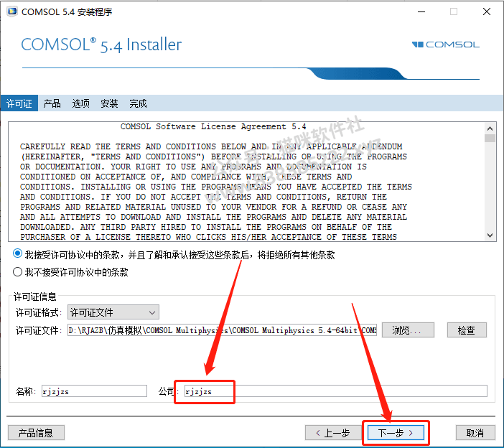The width and height of the screenshot is (504, 448).
Task: Click the COMSOL app icon in title bar
Action: pos(12,11)
